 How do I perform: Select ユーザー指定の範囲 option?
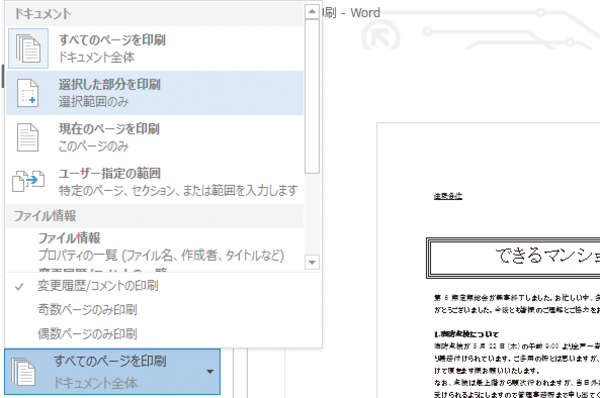coord(155,181)
